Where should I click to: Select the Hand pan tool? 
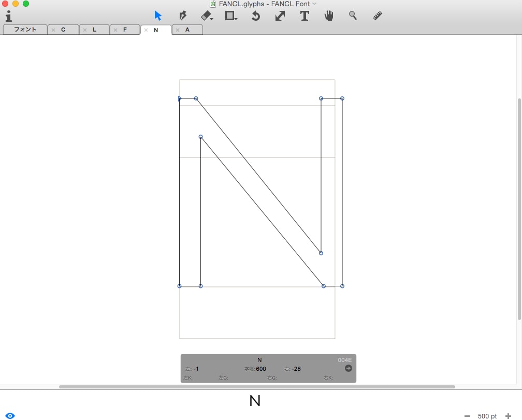coord(329,16)
